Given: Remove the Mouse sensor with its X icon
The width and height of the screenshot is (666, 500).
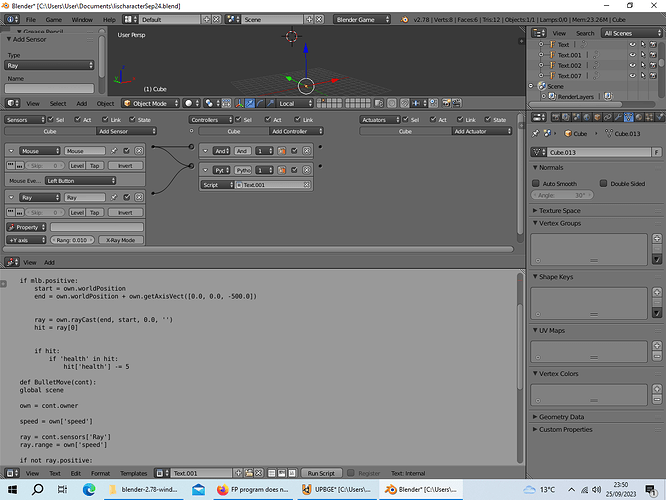Looking at the screenshot, I should tap(139, 151).
